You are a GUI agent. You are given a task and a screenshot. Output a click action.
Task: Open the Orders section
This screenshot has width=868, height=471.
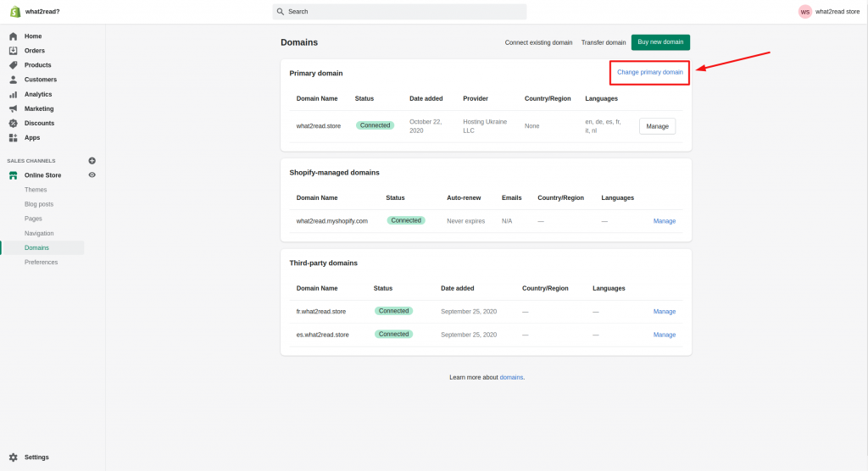click(x=34, y=50)
